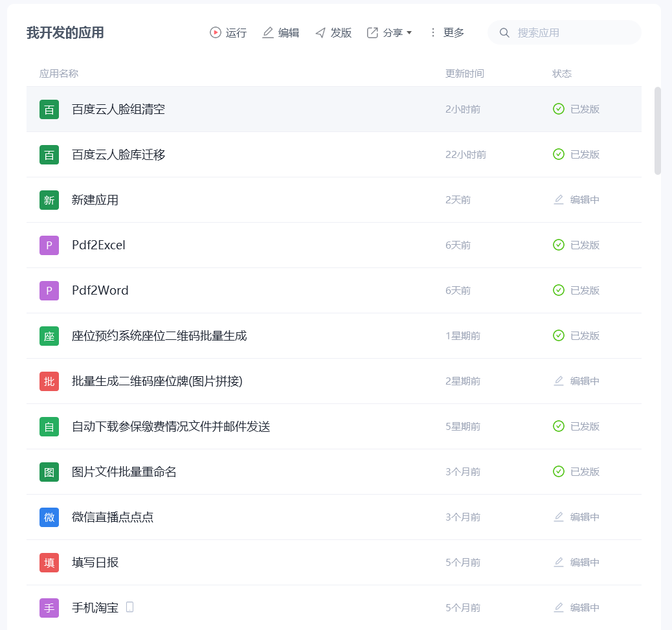
Task: Click the search magnifier icon
Action: [x=504, y=32]
